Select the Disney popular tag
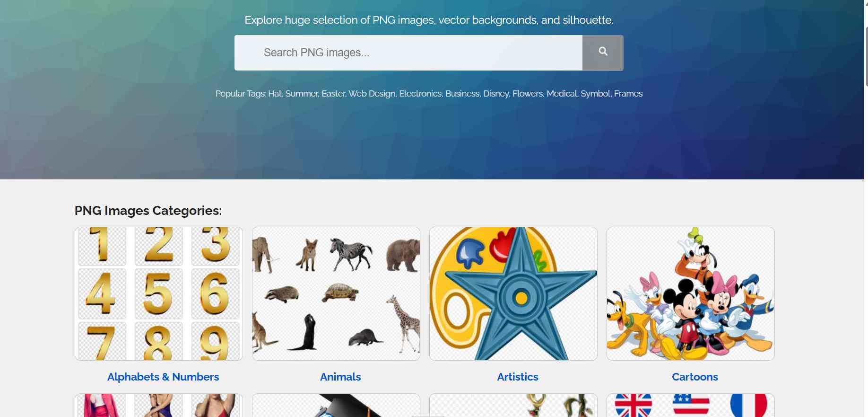Screen dimensions: 868x417 click(496, 94)
